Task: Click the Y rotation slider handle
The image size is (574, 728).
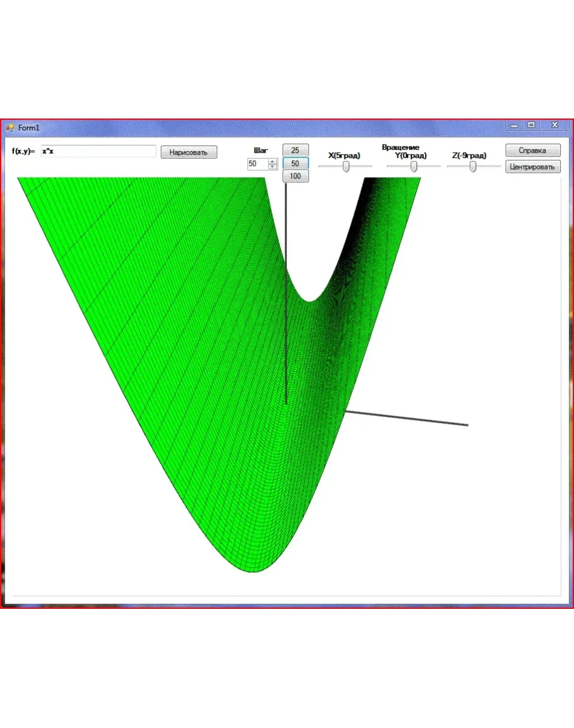Action: [414, 166]
